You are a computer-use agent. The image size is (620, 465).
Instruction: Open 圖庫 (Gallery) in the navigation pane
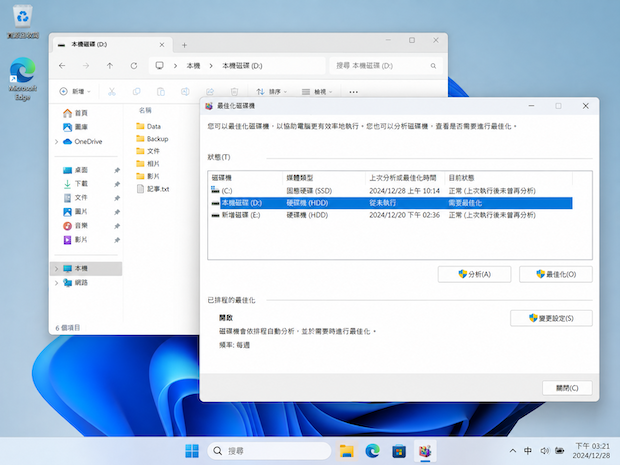click(x=75, y=127)
